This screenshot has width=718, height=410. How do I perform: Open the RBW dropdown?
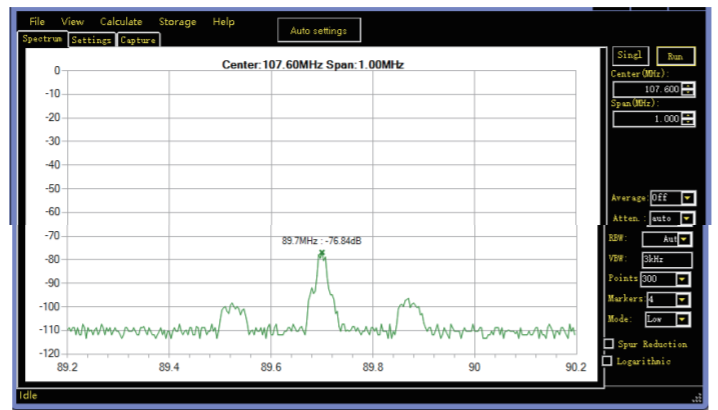click(x=685, y=239)
